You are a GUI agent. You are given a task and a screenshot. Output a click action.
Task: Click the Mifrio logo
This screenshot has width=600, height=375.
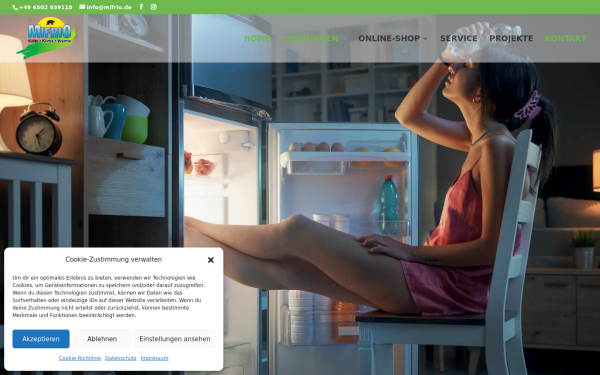tap(46, 38)
